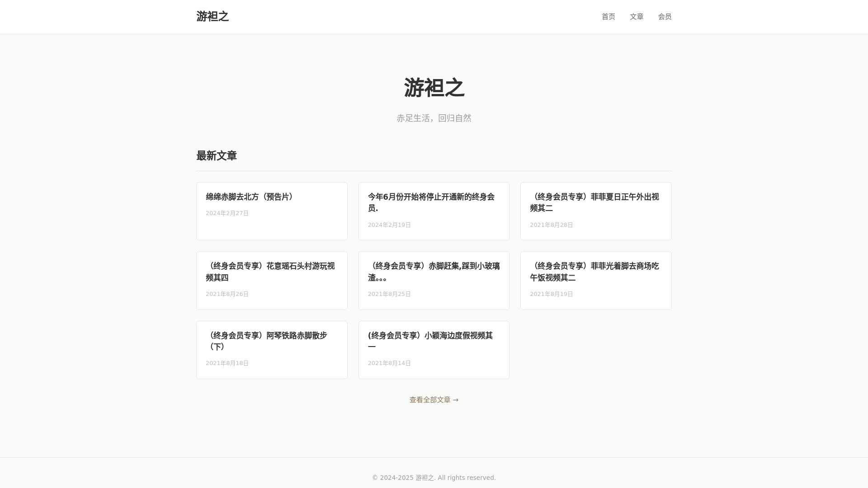The height and width of the screenshot is (488, 868).
Task: Click the date 2024年2月19日
Action: 389,225
